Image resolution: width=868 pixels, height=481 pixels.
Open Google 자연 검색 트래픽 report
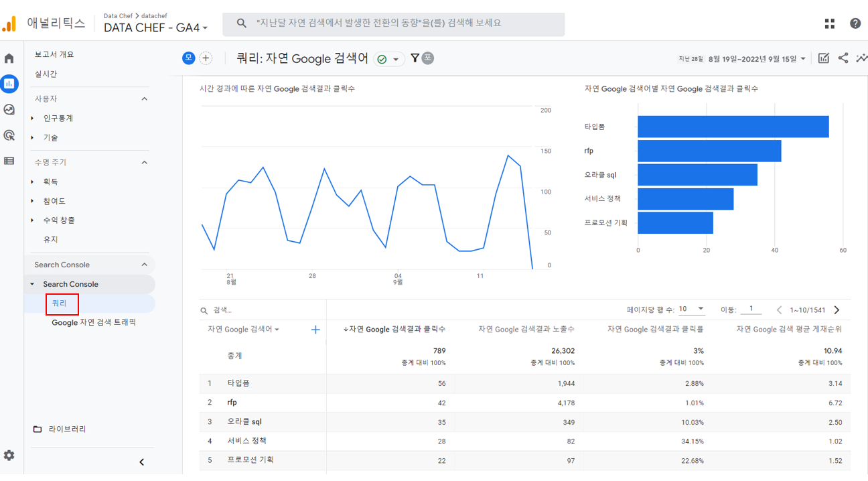(94, 323)
